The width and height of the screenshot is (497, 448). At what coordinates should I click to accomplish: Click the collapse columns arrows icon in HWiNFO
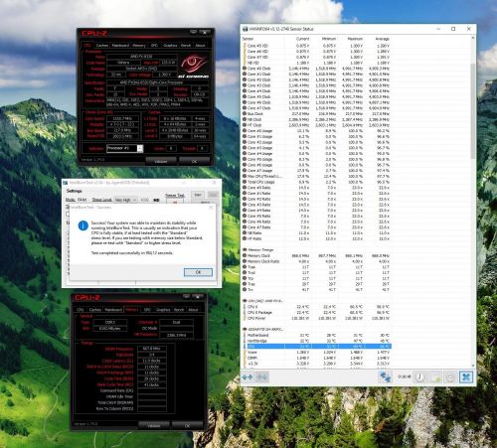click(262, 376)
